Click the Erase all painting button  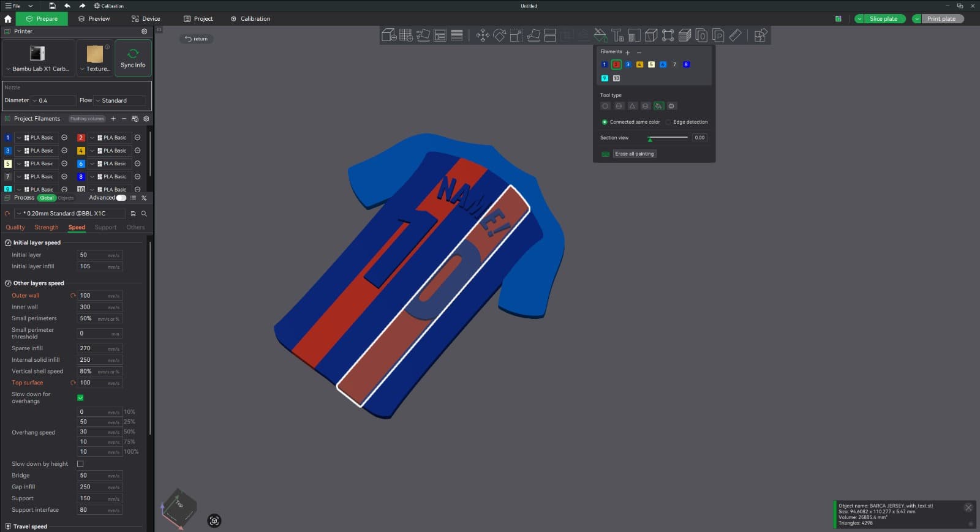tap(635, 154)
